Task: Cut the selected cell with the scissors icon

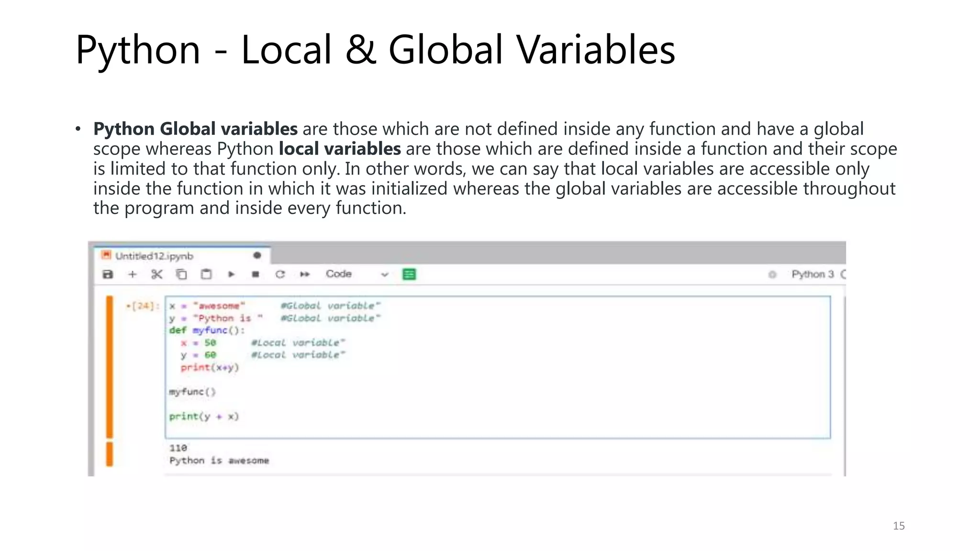Action: coord(157,274)
